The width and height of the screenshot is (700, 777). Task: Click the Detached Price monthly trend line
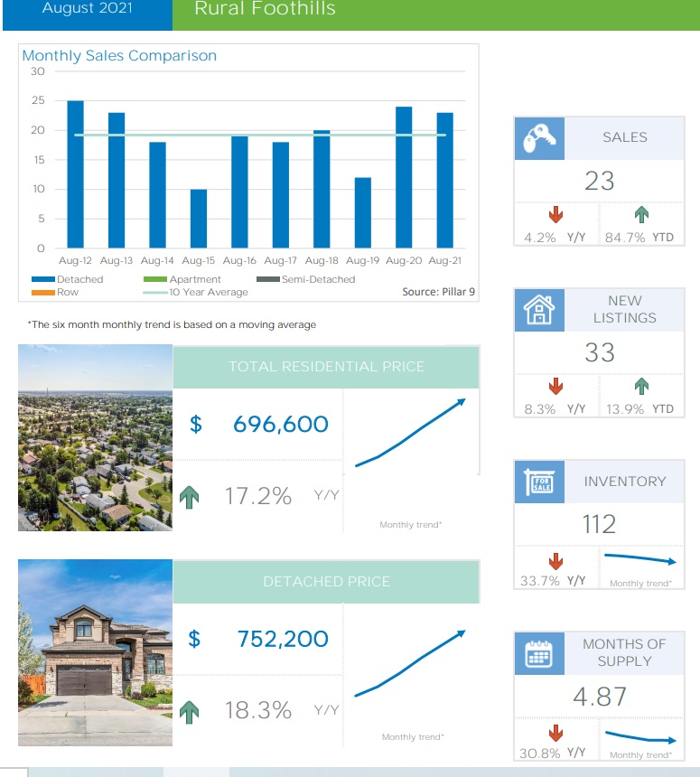(411, 664)
